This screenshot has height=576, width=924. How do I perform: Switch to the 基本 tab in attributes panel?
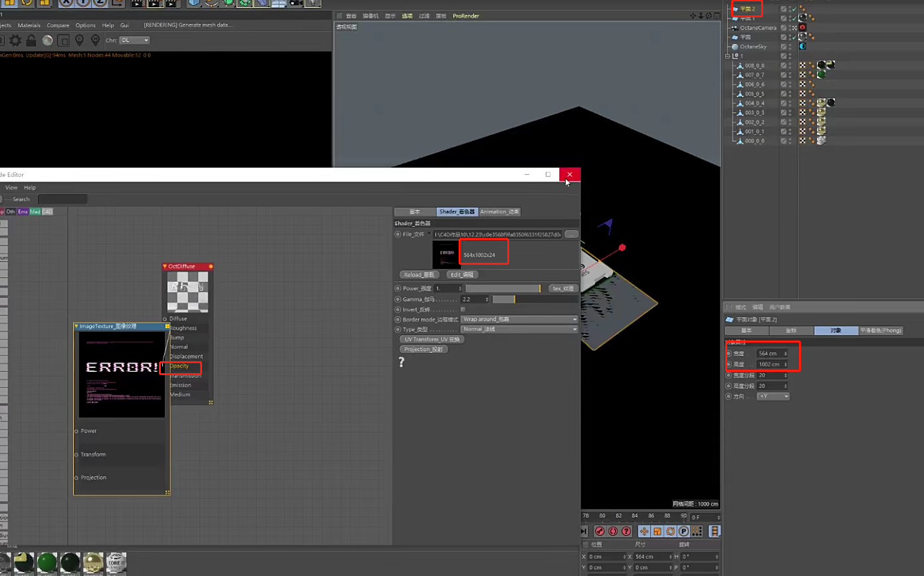point(747,331)
